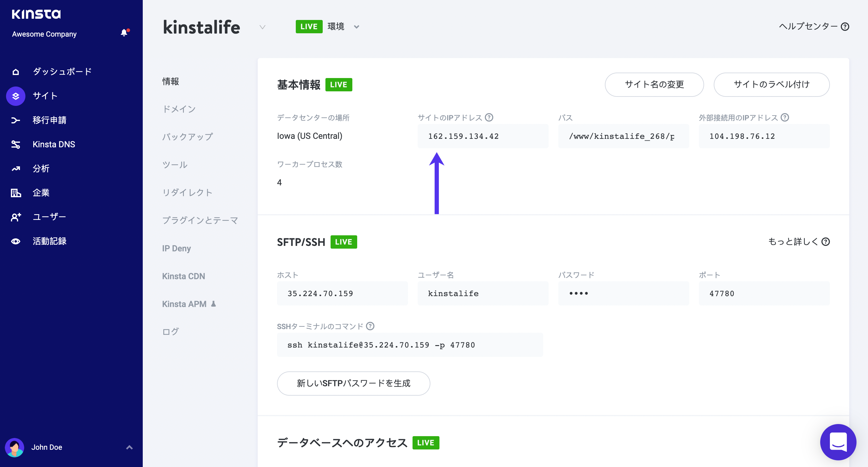The height and width of the screenshot is (467, 868).
Task: Open the ログ tab
Action: point(171,332)
